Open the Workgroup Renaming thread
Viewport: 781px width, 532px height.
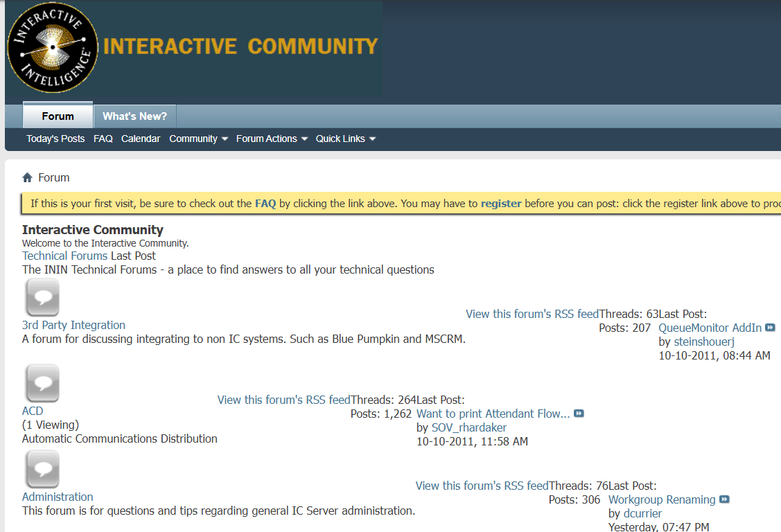[661, 499]
